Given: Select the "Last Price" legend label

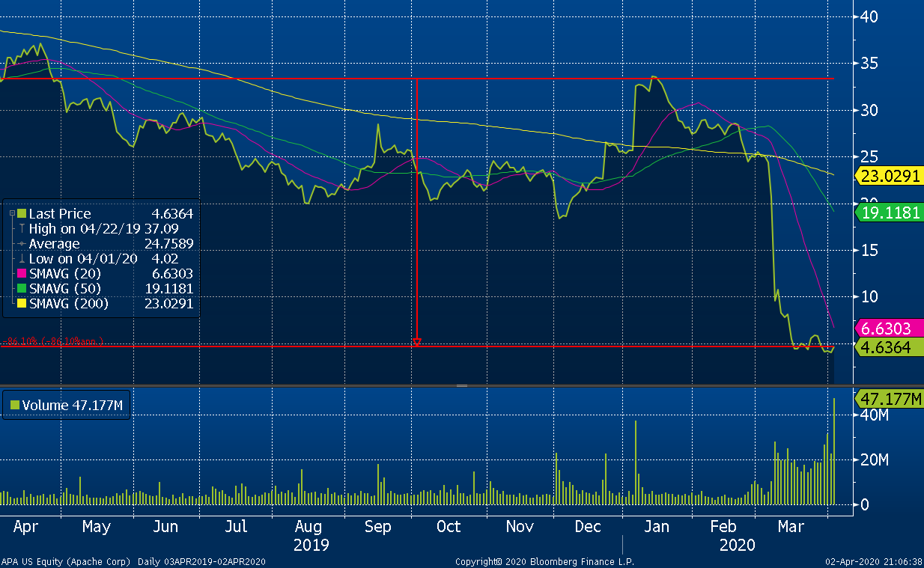Looking at the screenshot, I should tap(60, 214).
